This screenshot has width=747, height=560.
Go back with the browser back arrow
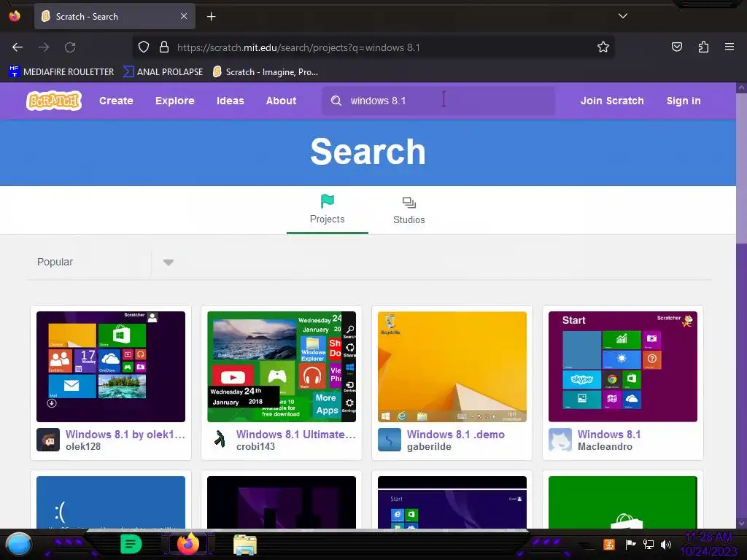click(18, 47)
